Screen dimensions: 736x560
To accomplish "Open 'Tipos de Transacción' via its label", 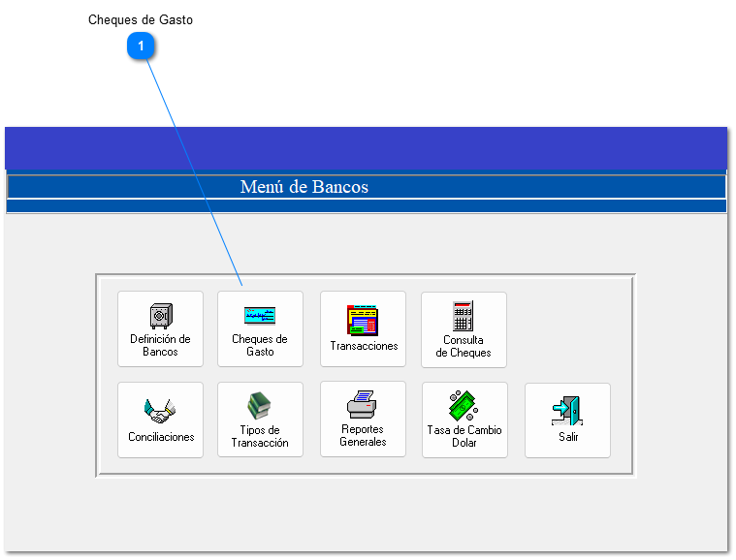I will [x=260, y=437].
